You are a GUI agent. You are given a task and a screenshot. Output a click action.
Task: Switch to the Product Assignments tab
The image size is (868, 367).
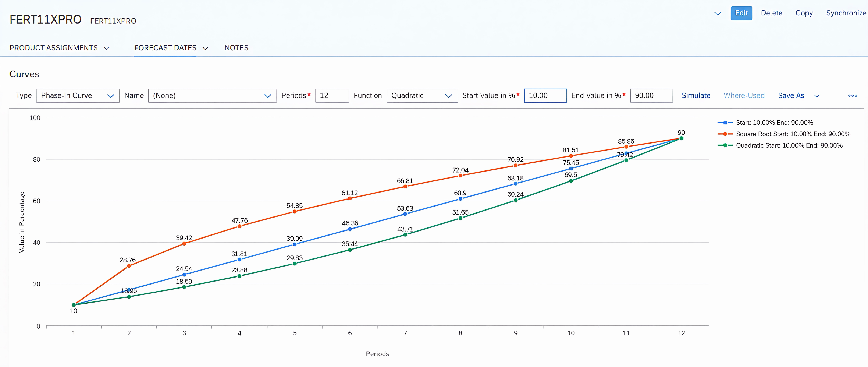tap(54, 48)
